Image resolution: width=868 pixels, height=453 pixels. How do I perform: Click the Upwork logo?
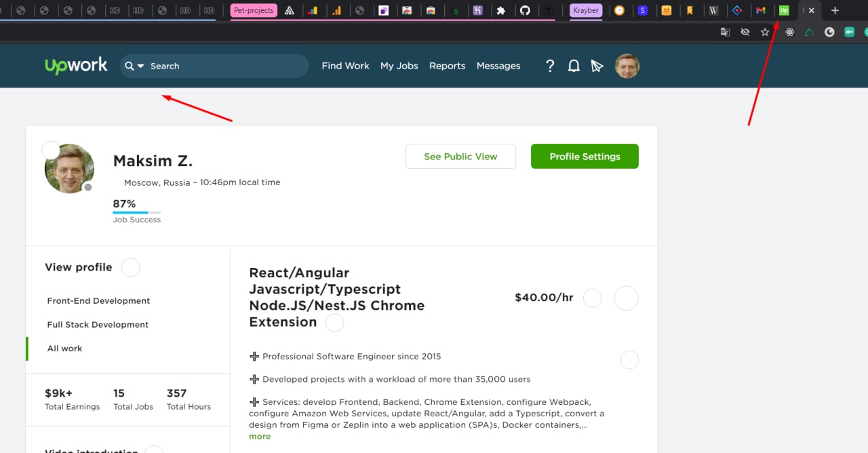pyautogui.click(x=76, y=66)
